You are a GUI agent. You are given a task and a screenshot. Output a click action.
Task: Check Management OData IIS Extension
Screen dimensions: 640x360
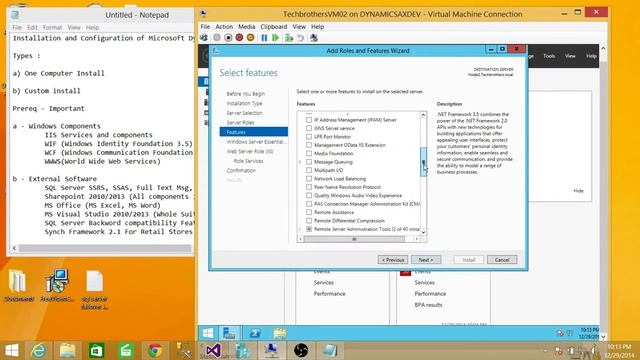(309, 145)
